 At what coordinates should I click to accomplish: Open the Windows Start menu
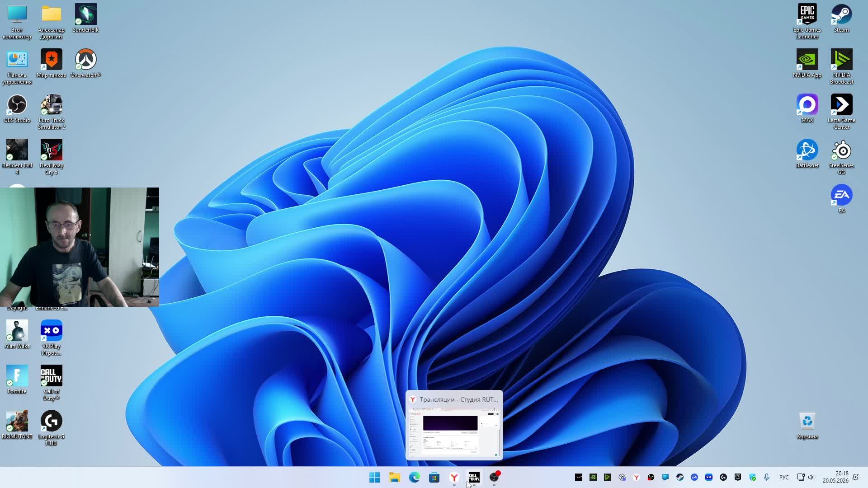coord(374,477)
